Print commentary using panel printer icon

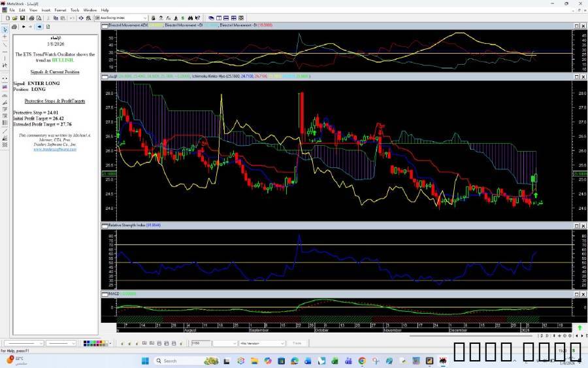pyautogui.click(x=14, y=27)
